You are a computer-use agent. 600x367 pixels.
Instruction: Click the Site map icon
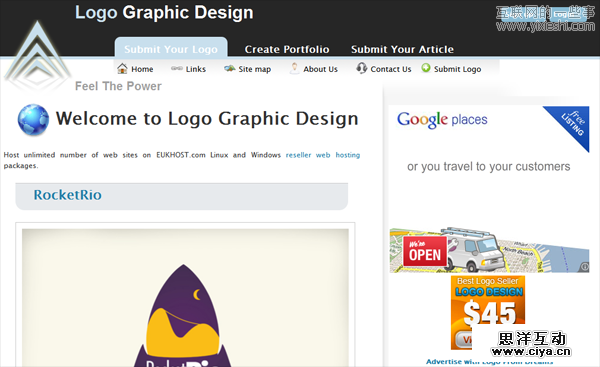click(x=230, y=69)
